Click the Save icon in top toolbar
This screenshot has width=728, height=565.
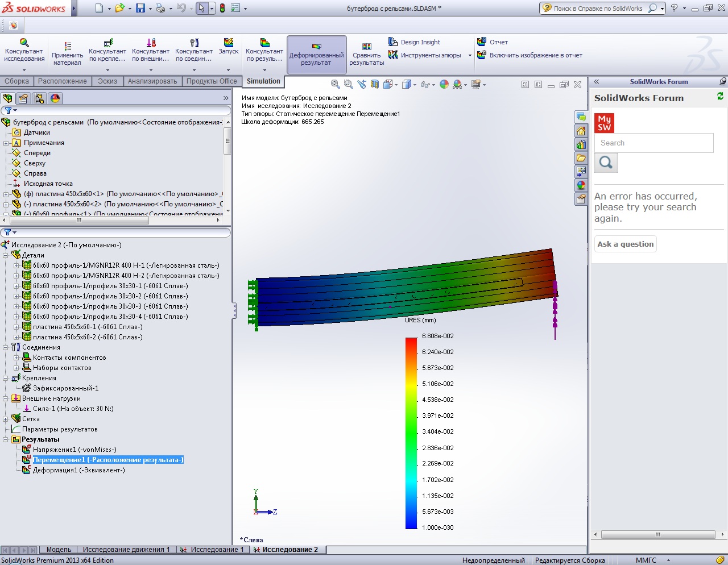pyautogui.click(x=140, y=8)
